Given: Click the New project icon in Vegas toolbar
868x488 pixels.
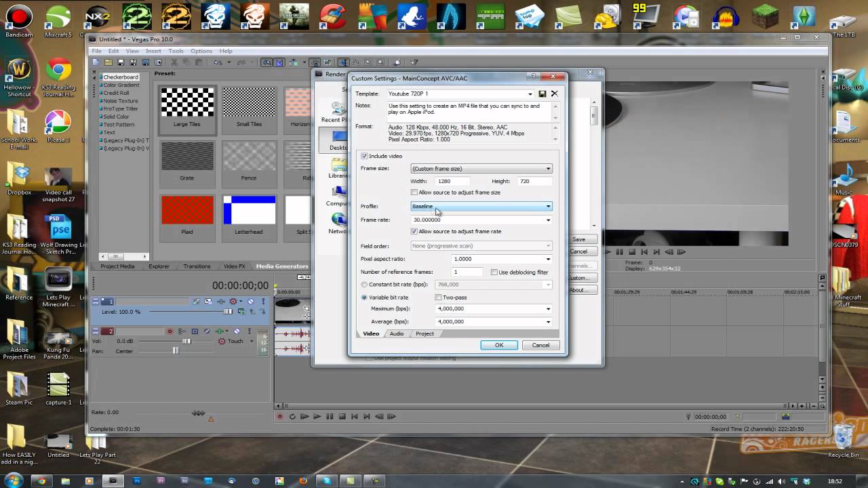Looking at the screenshot, I should pos(96,62).
